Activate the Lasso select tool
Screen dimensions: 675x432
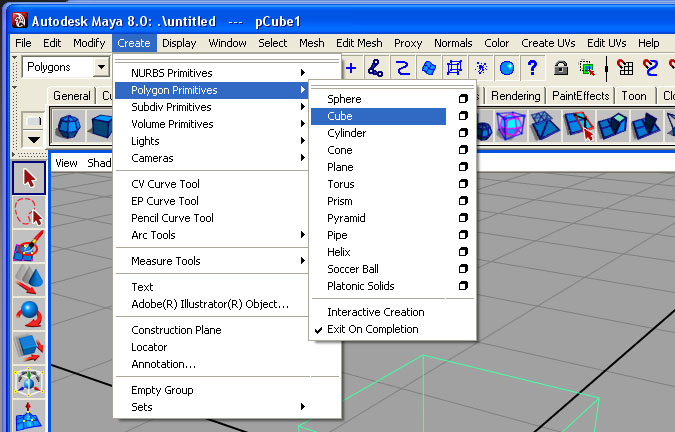pos(30,213)
